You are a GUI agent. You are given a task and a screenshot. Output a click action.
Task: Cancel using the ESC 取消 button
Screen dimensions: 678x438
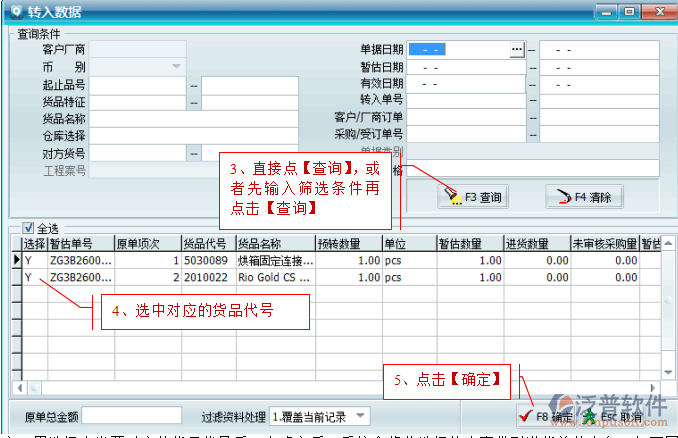[x=613, y=415]
